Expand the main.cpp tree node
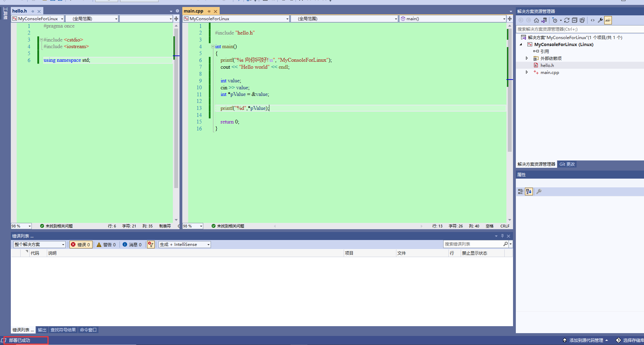 pos(527,72)
